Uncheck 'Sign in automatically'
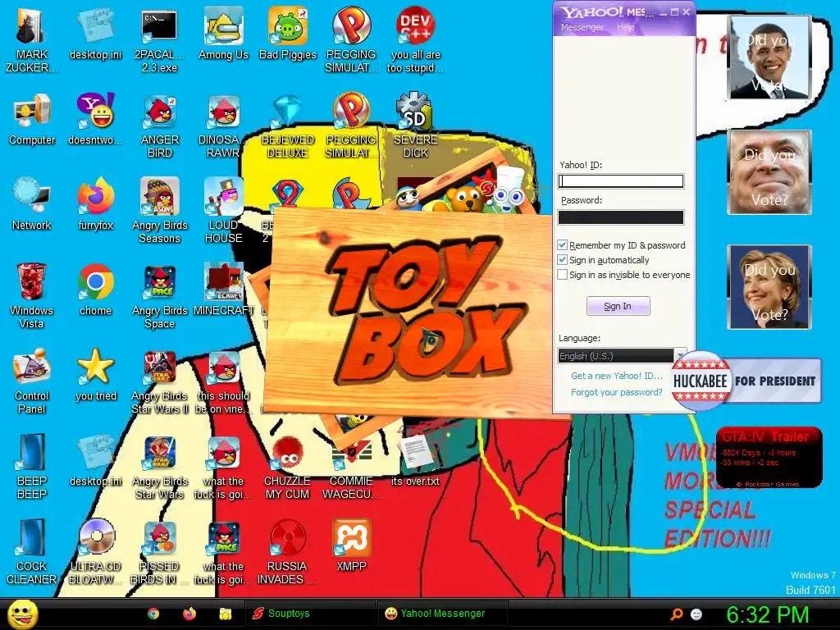Image resolution: width=840 pixels, height=630 pixels. click(x=562, y=260)
